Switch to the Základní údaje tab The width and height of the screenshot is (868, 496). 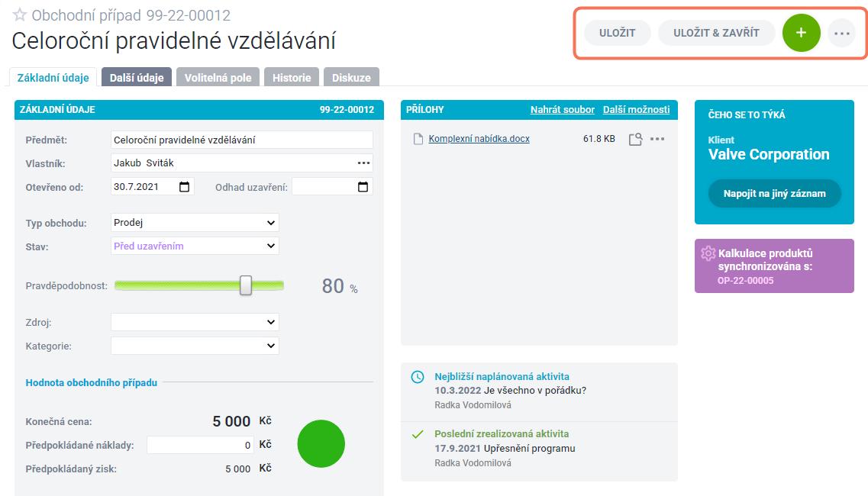coord(53,78)
